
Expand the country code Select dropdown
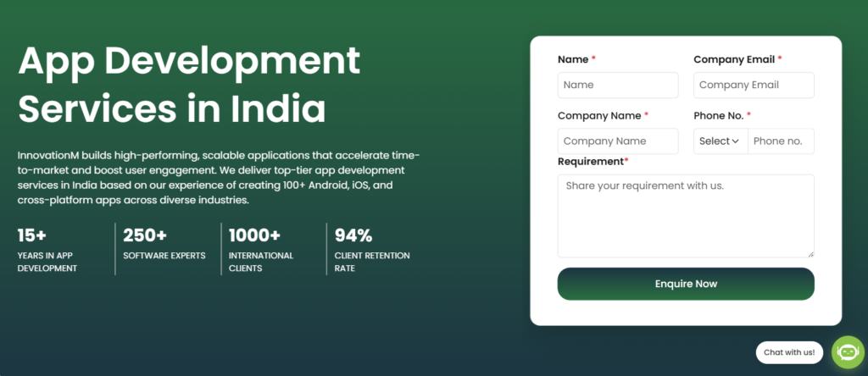[x=720, y=141]
